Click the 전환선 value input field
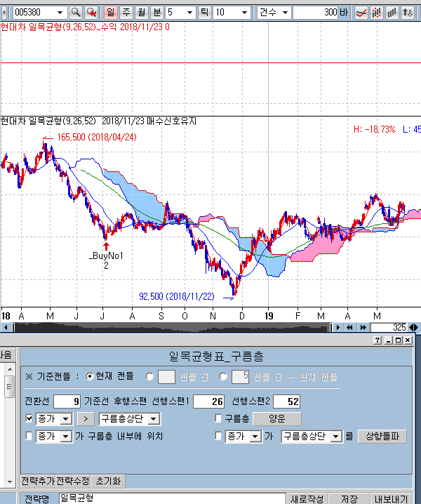The image size is (421, 504). pos(67,402)
